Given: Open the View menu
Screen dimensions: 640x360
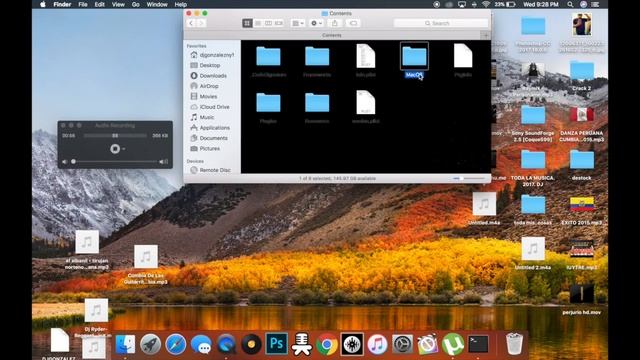Looking at the screenshot, I should [118, 4].
